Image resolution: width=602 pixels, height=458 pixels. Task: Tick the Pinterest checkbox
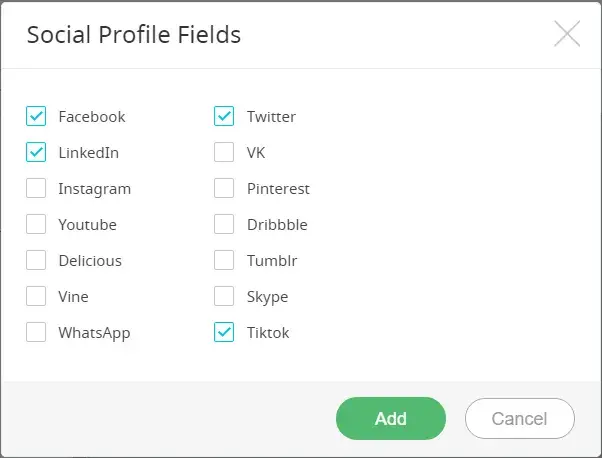tap(224, 189)
